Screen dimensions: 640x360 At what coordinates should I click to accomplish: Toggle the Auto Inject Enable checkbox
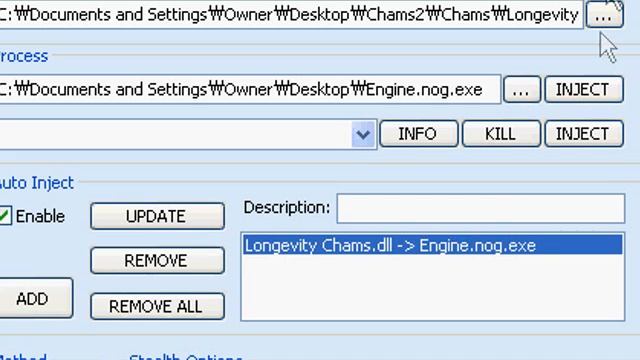tap(5, 216)
